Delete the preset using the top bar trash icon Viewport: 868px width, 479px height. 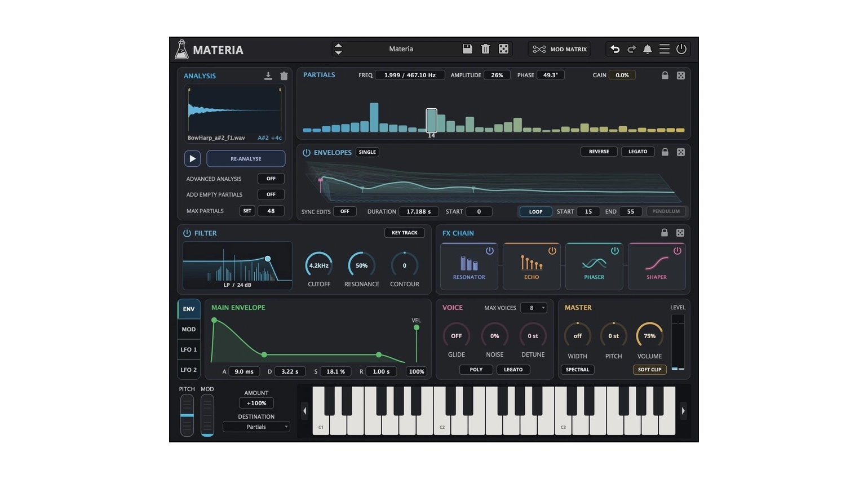tap(485, 49)
